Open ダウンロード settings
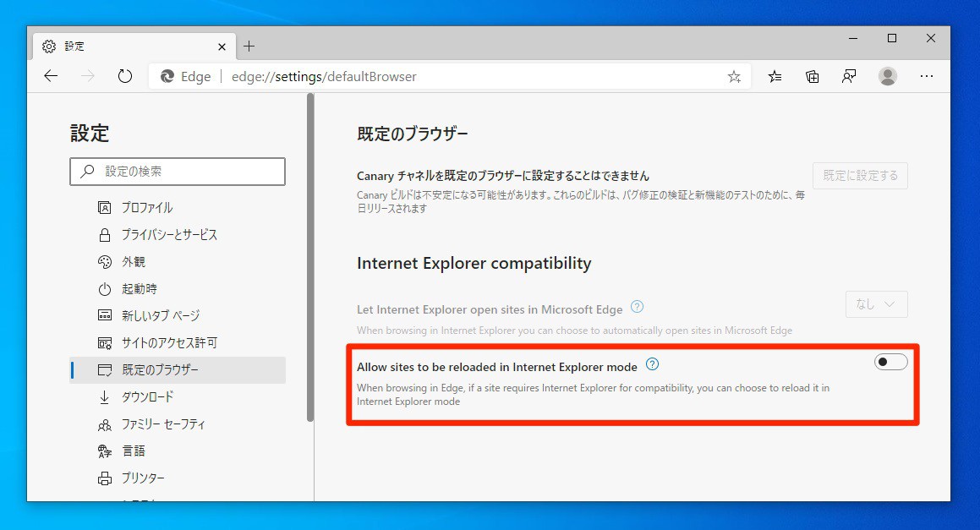The image size is (980, 530). (178, 397)
